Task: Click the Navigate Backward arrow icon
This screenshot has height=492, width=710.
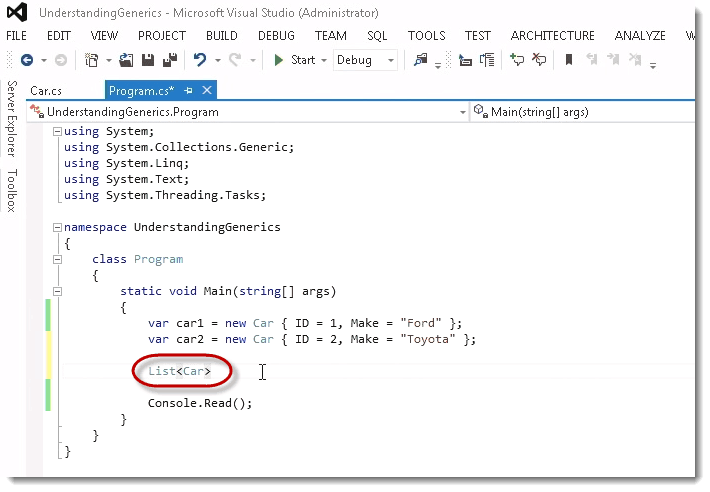Action: click(x=27, y=60)
